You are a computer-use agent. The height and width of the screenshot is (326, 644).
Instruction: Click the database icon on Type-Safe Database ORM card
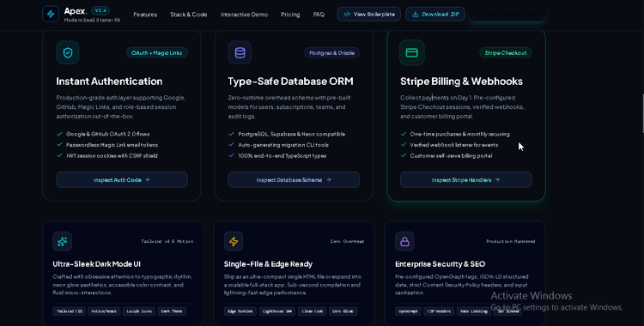[x=240, y=52]
